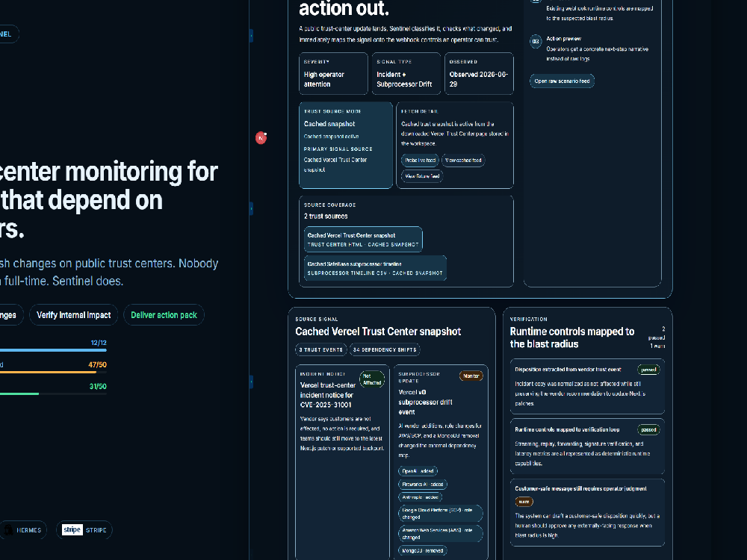The width and height of the screenshot is (747, 560).
Task: Click Probe live feed button
Action: click(420, 161)
